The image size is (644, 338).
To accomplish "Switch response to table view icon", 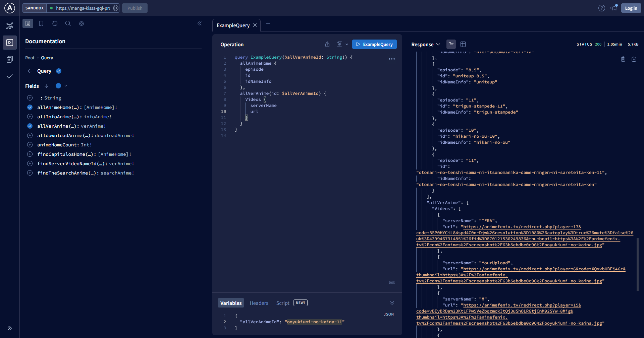I will (463, 44).
